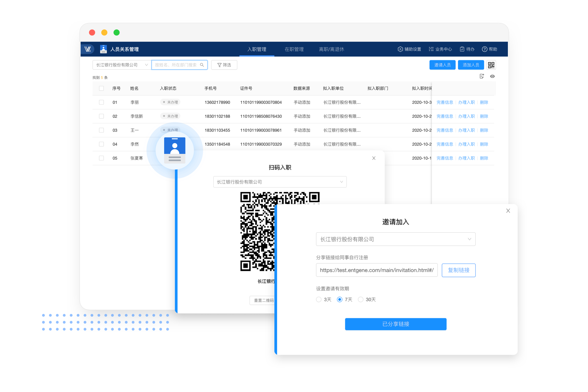Select all rows header checkbox
The image size is (588, 392).
(101, 88)
